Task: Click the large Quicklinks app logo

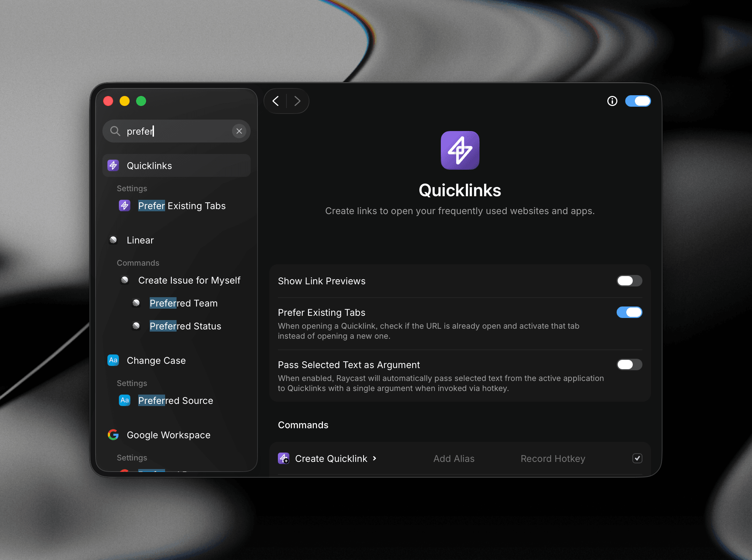Action: tap(460, 150)
